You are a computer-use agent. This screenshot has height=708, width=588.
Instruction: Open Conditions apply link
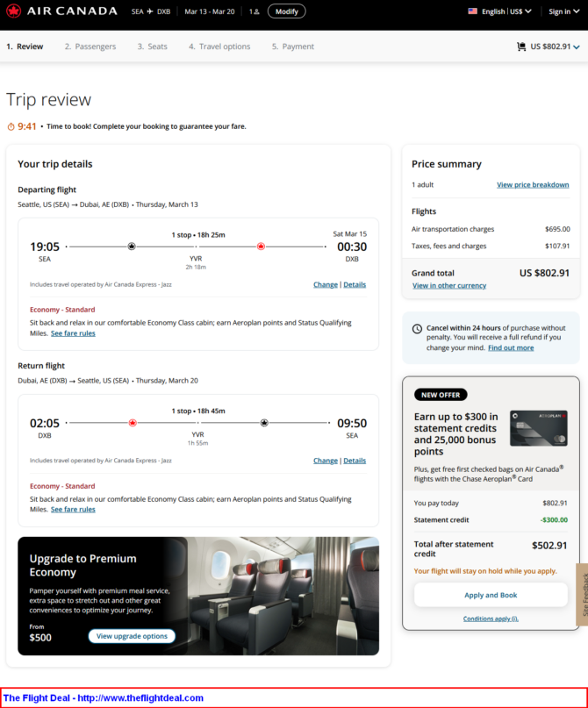click(491, 619)
